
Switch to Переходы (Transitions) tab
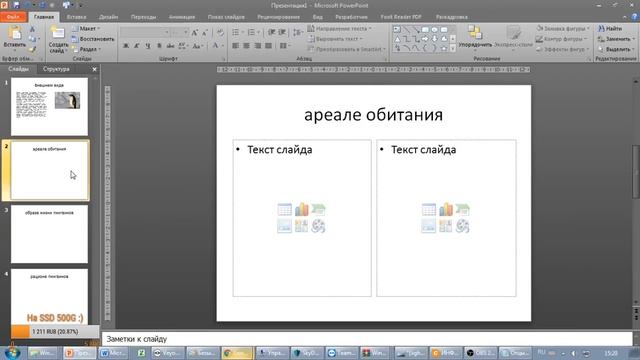pyautogui.click(x=143, y=17)
